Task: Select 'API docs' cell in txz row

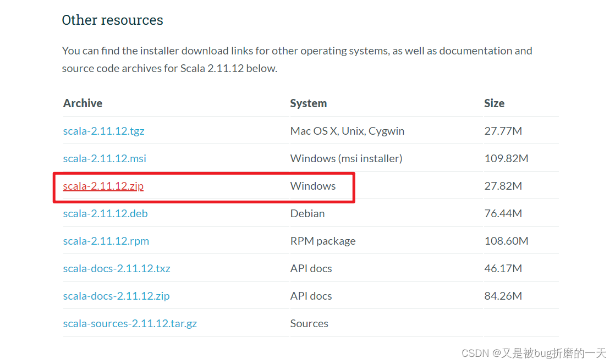Action: tap(311, 268)
